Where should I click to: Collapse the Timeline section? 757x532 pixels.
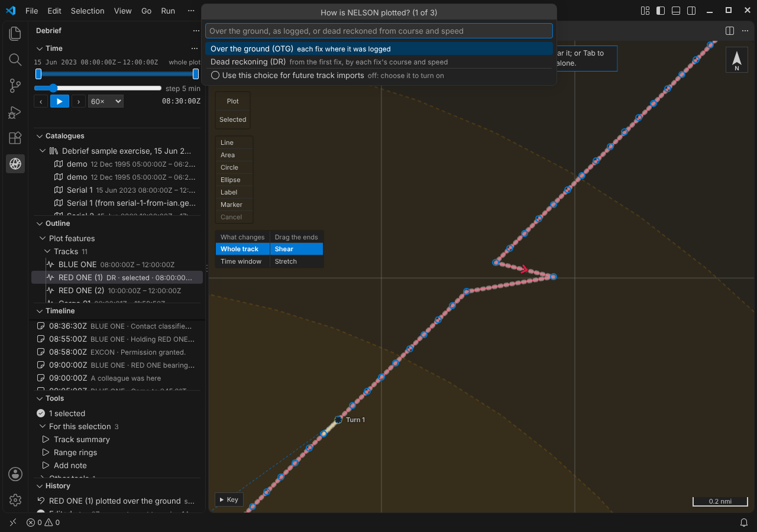(40, 311)
